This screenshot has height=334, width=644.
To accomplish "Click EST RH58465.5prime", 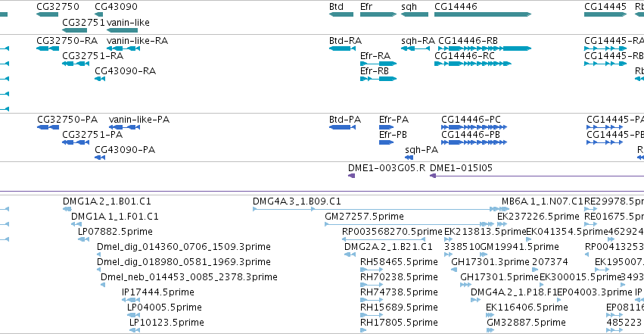I will click(x=372, y=270).
